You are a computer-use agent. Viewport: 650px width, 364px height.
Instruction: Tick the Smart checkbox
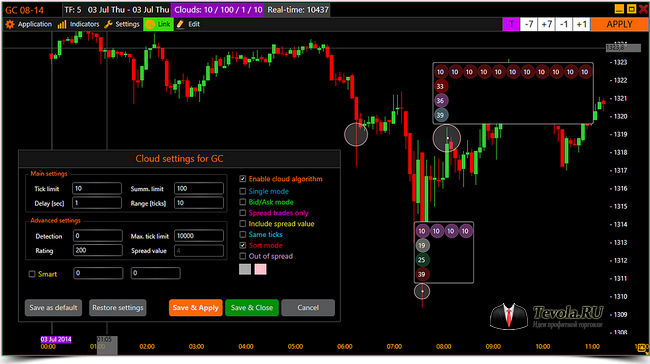(x=32, y=274)
